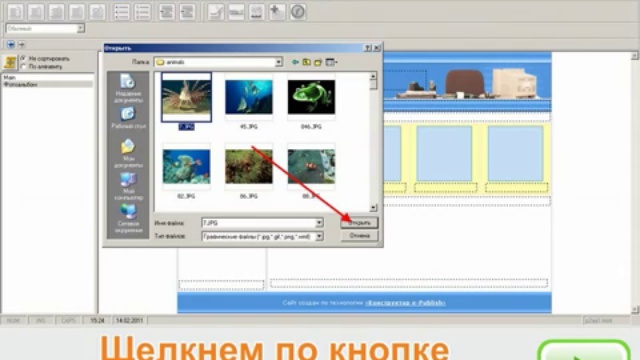Click the file list scrollbar down arrow

(373, 208)
